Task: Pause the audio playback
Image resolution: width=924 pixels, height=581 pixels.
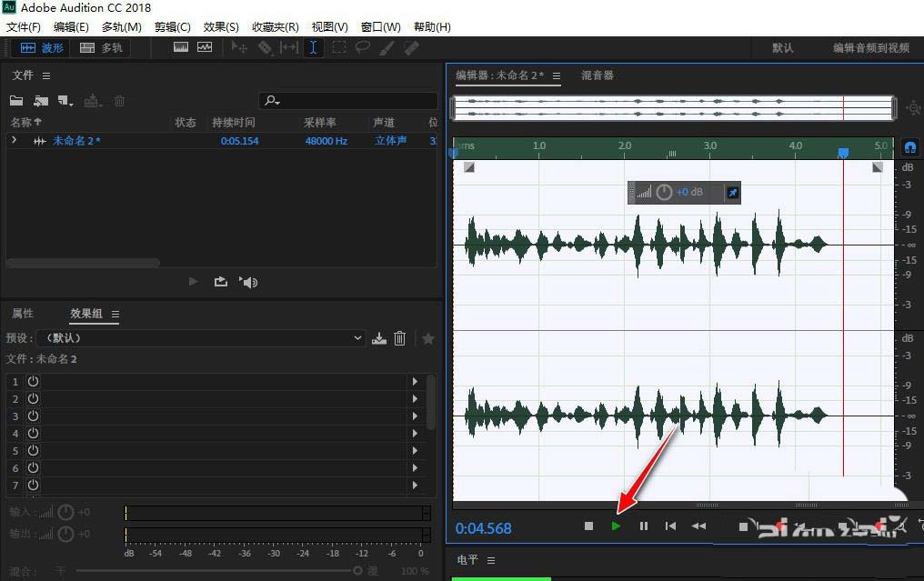Action: click(x=644, y=526)
